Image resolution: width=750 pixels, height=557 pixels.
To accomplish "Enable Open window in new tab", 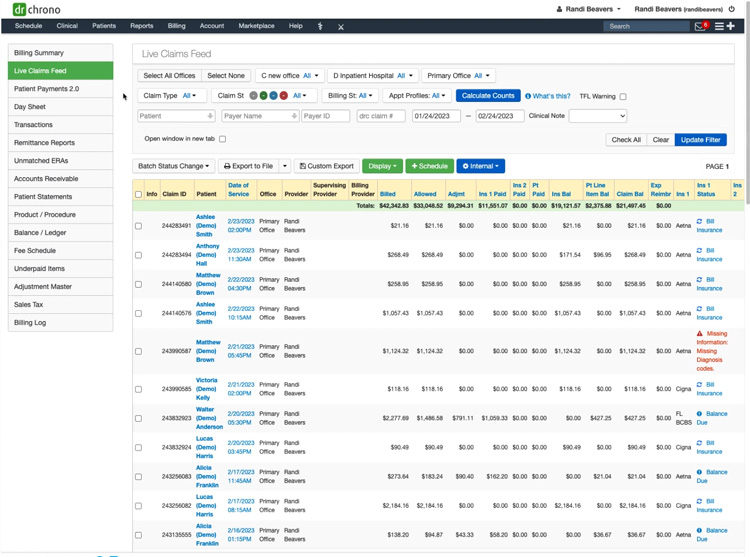I will click(x=222, y=139).
